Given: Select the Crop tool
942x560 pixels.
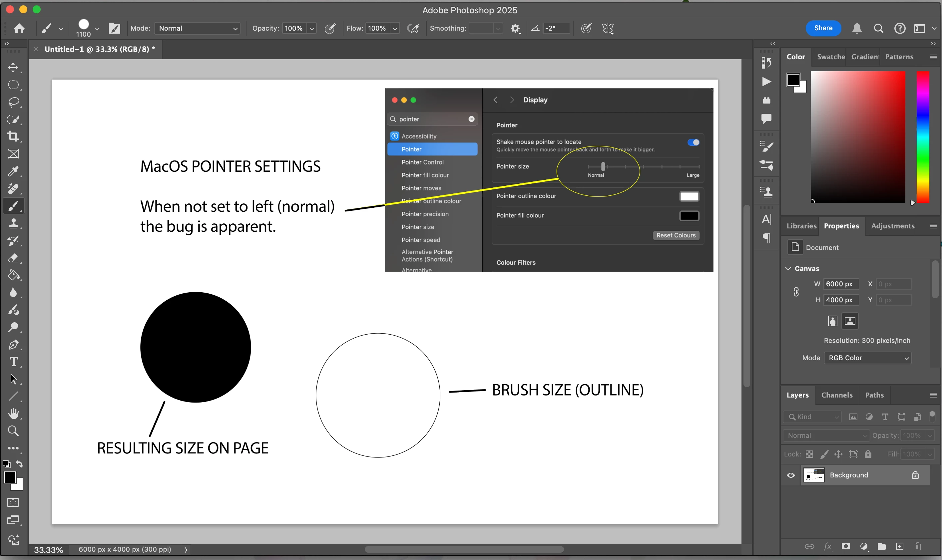Looking at the screenshot, I should tap(13, 136).
